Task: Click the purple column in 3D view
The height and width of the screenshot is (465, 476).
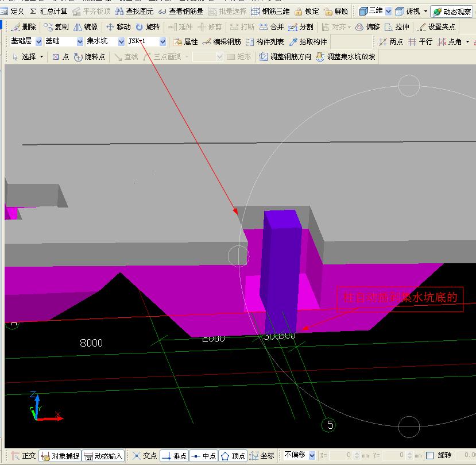Action: (x=281, y=271)
